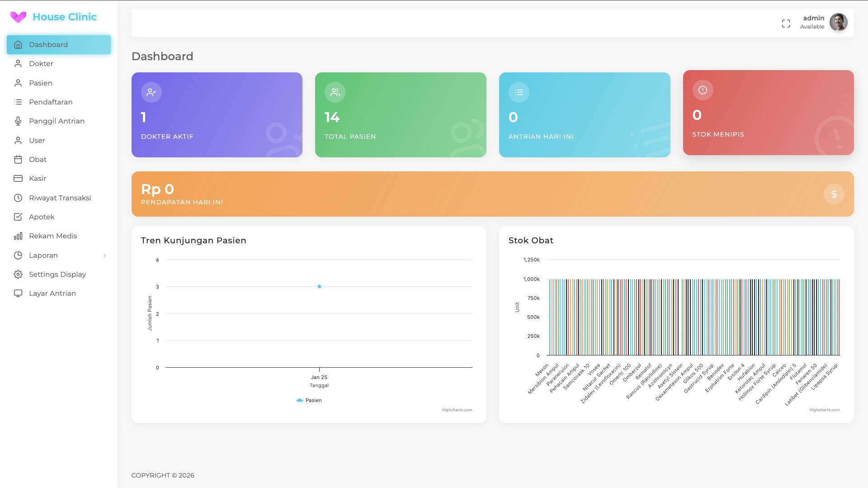Image resolution: width=868 pixels, height=488 pixels.
Task: Expand the Laporan submenu chevron
Action: click(x=104, y=256)
